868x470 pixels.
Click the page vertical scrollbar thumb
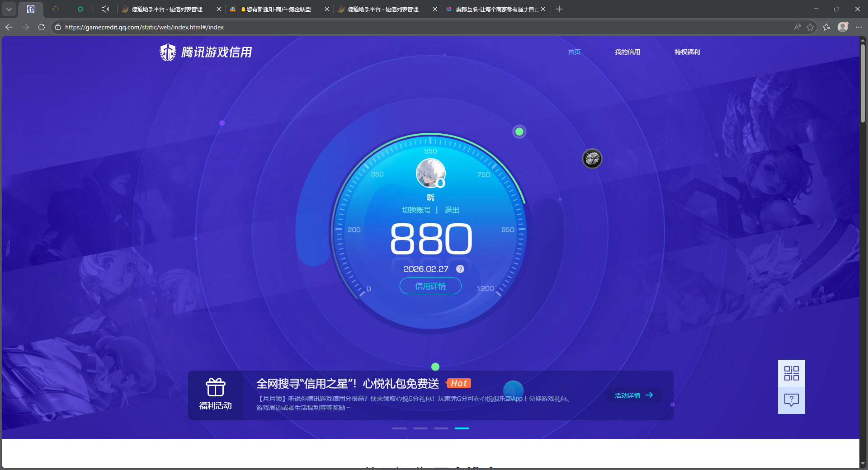863,84
